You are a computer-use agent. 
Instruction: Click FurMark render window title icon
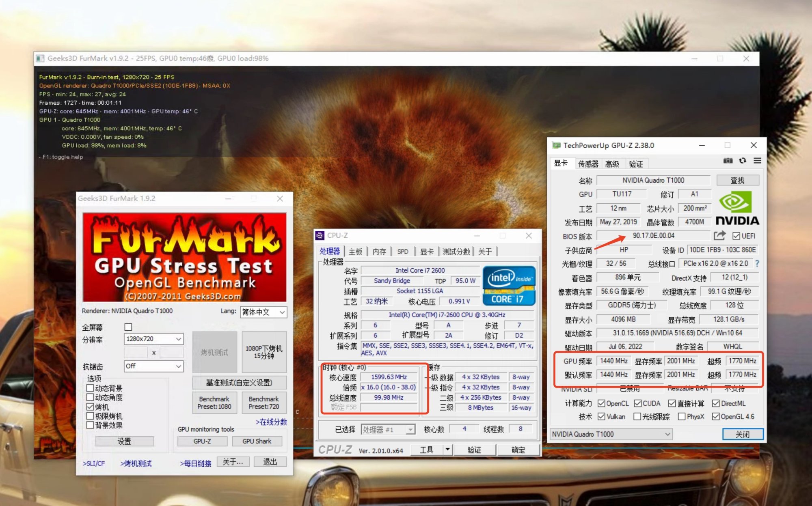coord(40,58)
